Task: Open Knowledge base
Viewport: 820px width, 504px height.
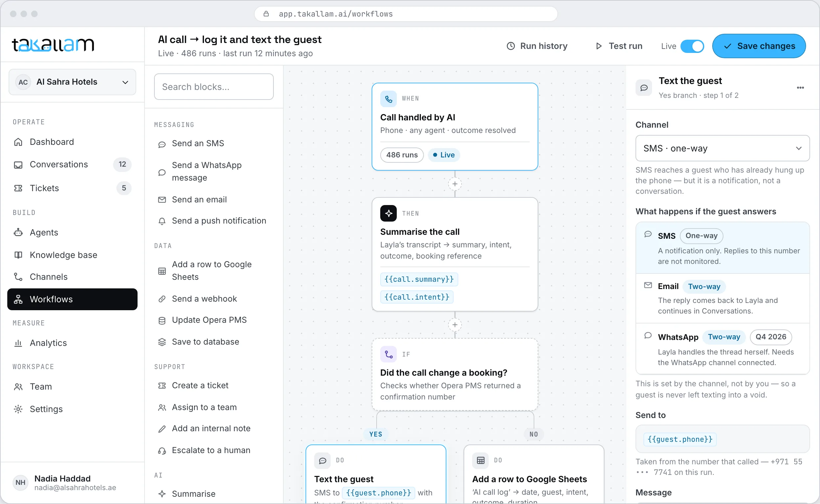Action: tap(72, 255)
